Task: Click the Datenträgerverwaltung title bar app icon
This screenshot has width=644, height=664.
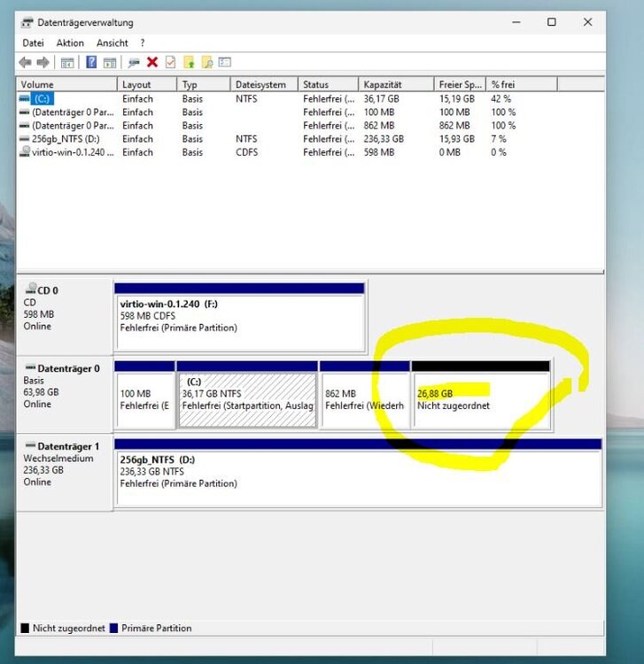Action: tap(27, 22)
